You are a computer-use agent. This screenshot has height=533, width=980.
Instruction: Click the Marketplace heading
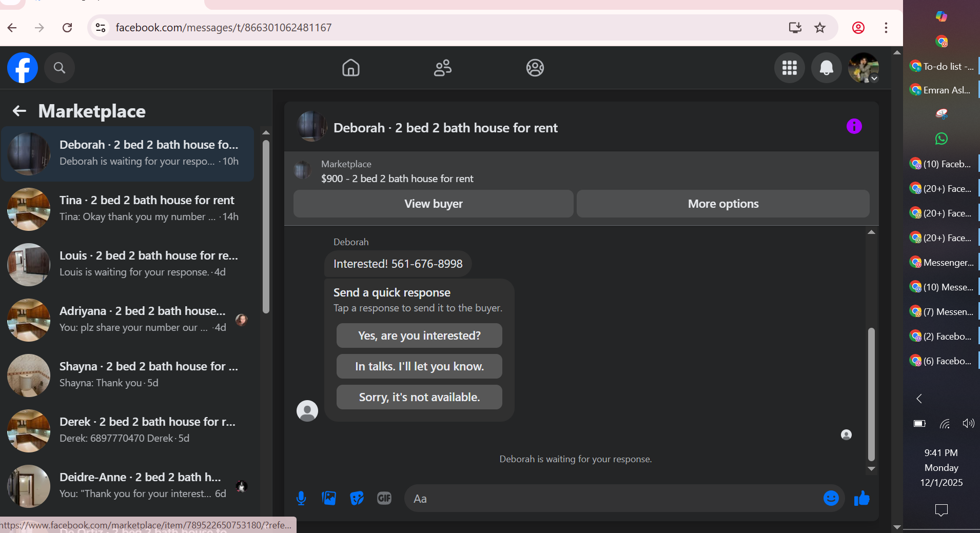(92, 111)
